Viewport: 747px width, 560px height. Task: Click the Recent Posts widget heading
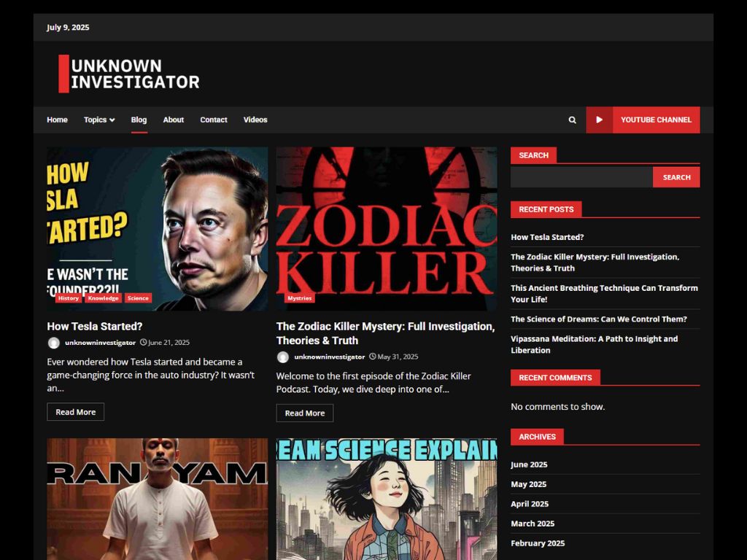click(546, 209)
